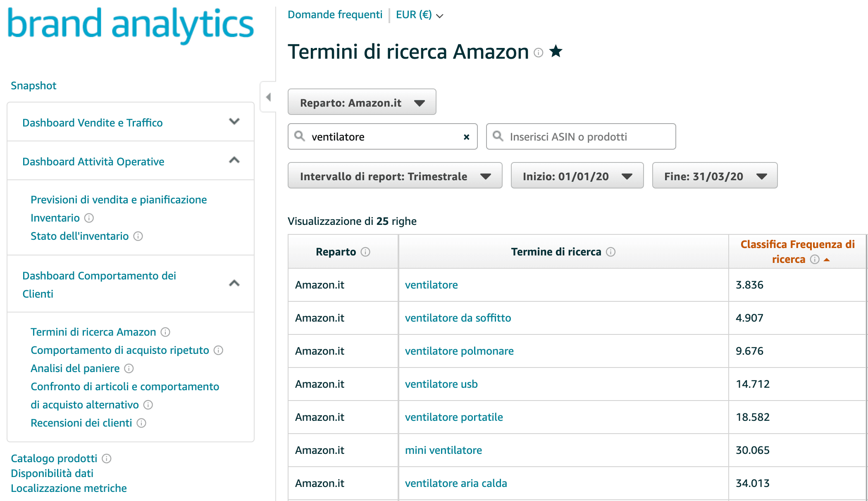Screen dimensions: 868x501
Task: Open Intervallo di report Trimestrale dropdown
Action: point(395,176)
